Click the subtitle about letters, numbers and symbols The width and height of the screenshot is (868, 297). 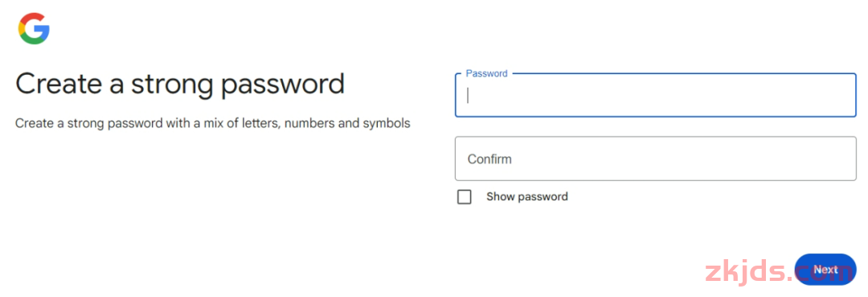(212, 123)
